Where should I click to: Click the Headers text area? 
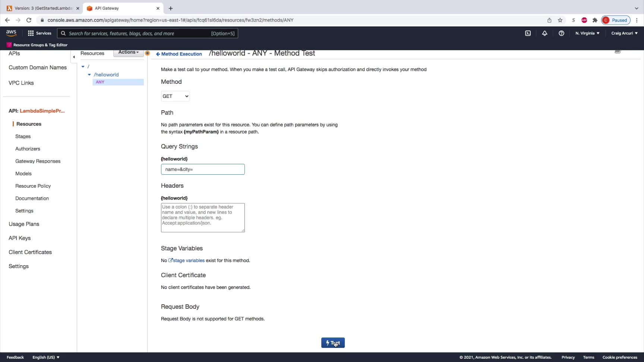(203, 217)
